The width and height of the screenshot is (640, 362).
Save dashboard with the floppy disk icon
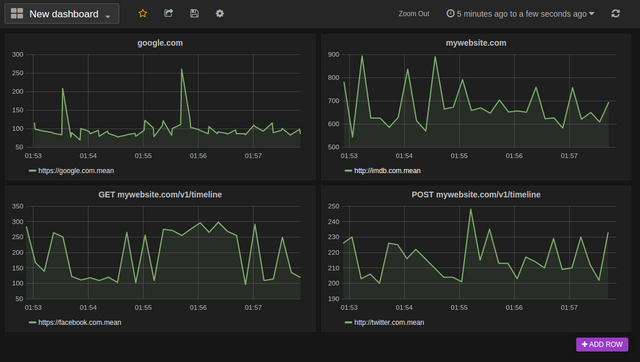(x=194, y=13)
